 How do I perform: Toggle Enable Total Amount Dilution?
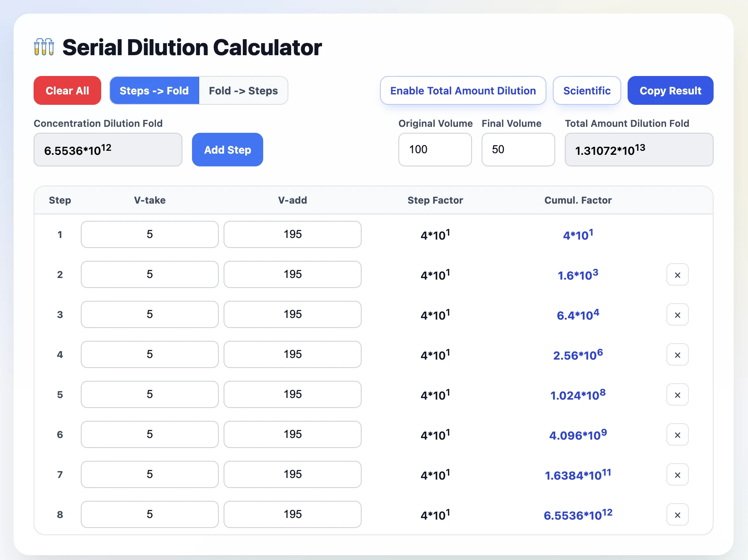coord(463,90)
